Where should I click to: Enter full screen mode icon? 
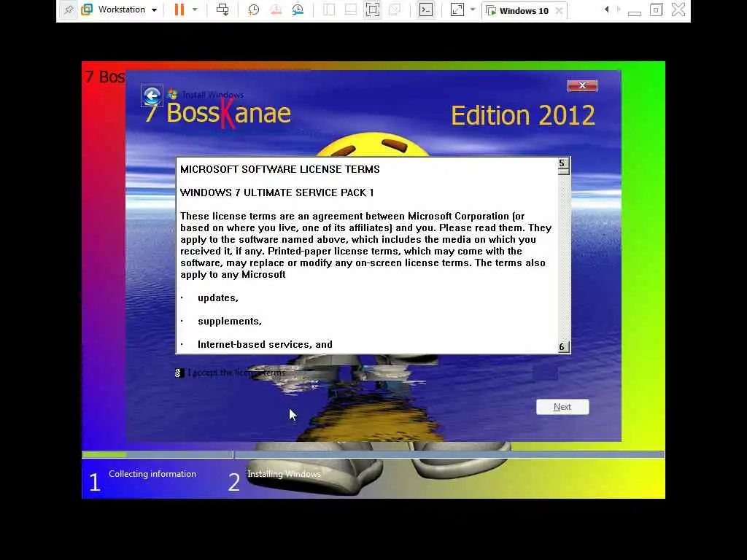click(x=373, y=9)
